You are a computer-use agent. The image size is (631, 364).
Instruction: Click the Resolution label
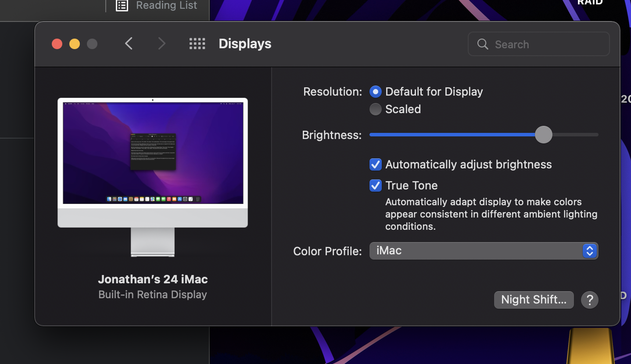(333, 92)
